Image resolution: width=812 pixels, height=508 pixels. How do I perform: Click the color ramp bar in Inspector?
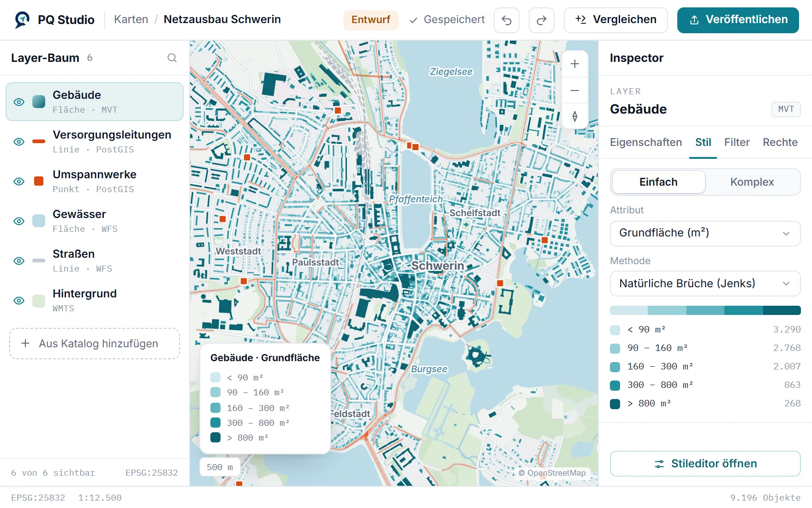(x=705, y=310)
